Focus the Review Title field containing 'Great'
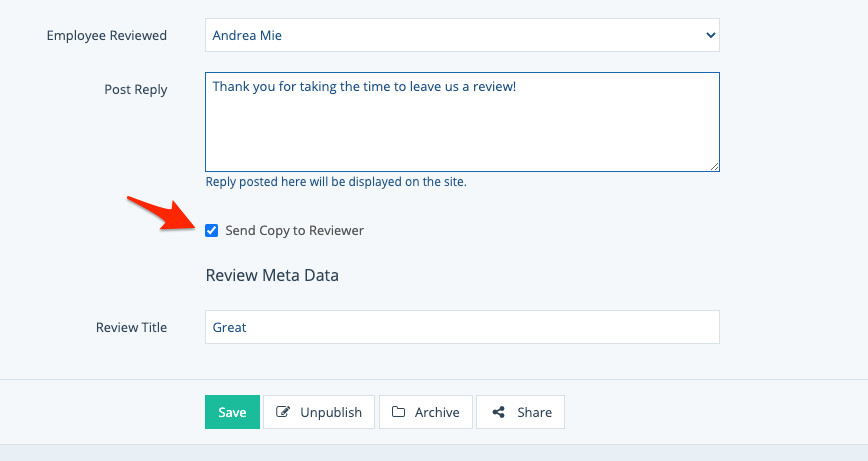Screen dimensions: 868x461 [461, 327]
